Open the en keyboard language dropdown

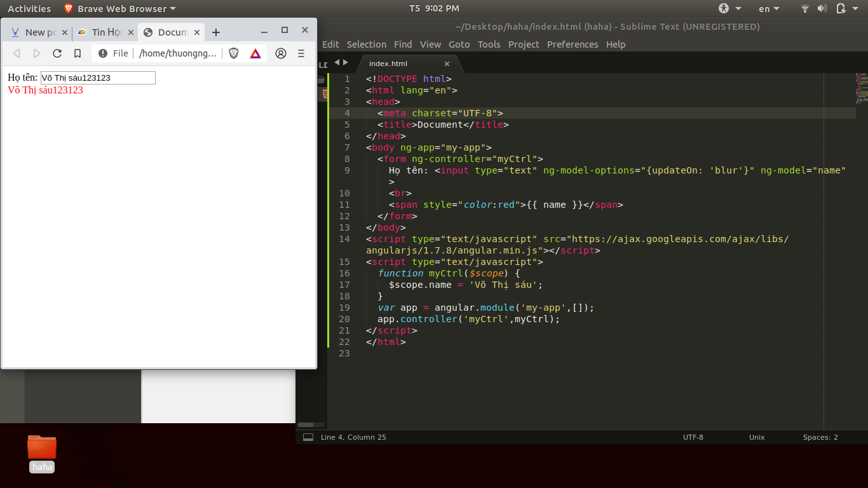(768, 9)
